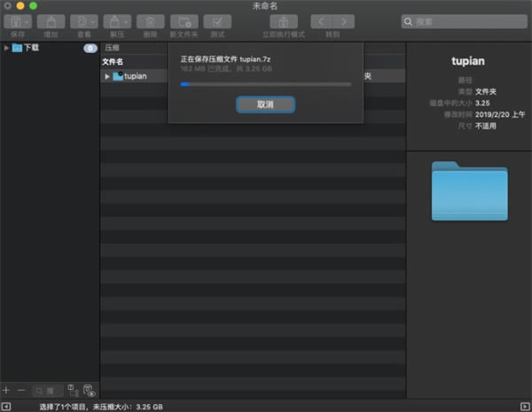Select the tupian folder row
The image size is (532, 412).
click(253, 76)
